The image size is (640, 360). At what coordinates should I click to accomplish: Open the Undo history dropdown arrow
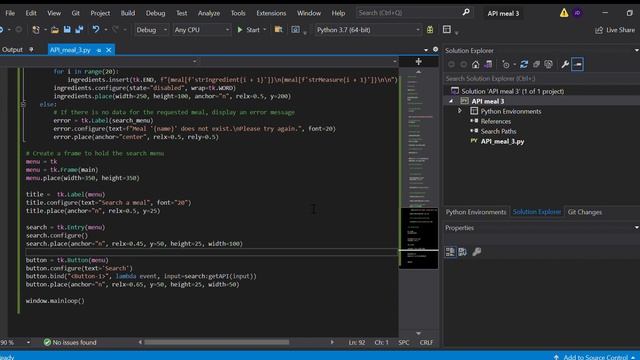(106, 30)
